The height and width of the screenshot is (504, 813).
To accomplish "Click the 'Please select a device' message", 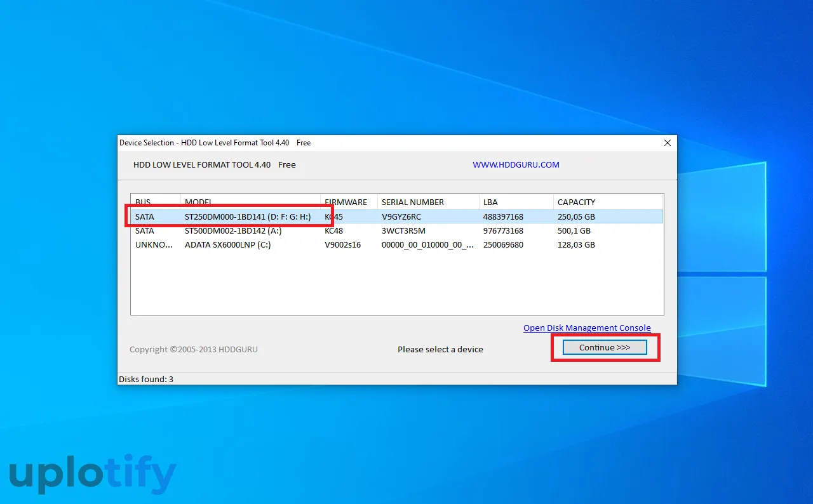I will tap(440, 349).
